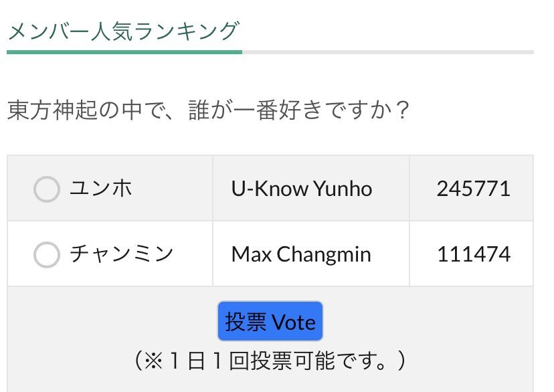
Task: Select the チャンミン radio button
Action: pyautogui.click(x=47, y=255)
